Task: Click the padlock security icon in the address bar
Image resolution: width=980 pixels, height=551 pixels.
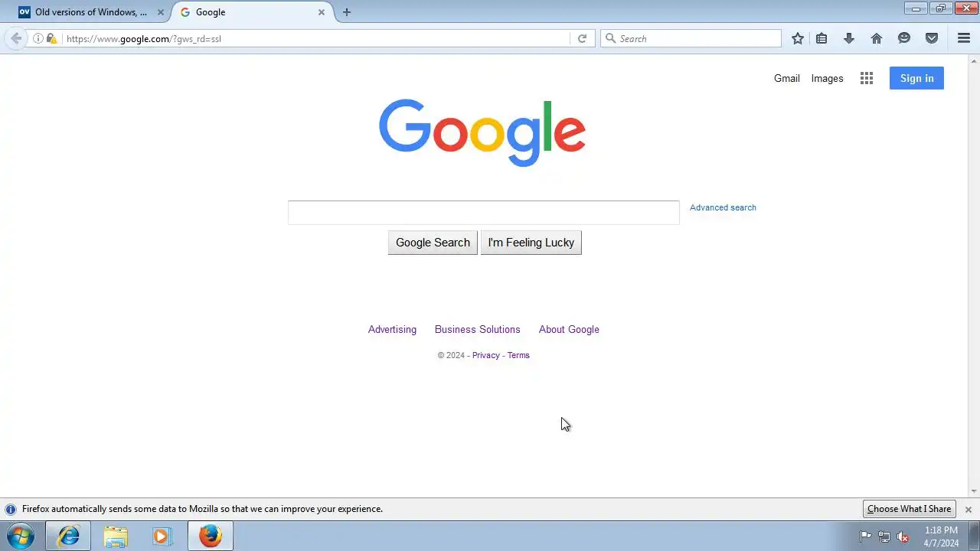Action: coord(51,38)
